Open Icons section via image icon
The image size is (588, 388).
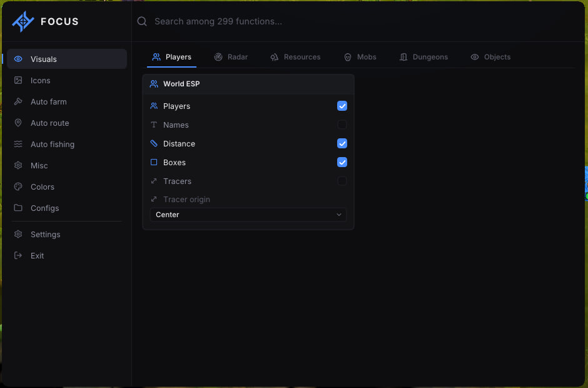coord(18,80)
